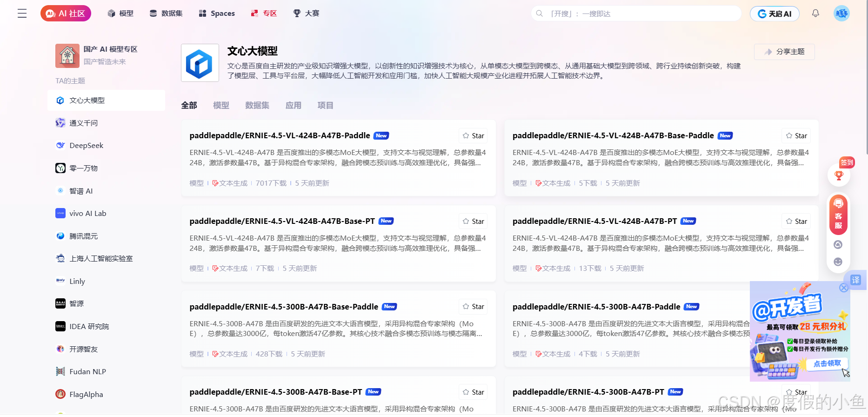Open the 数据集 navigation item
The height and width of the screenshot is (417, 868).
coord(166,13)
